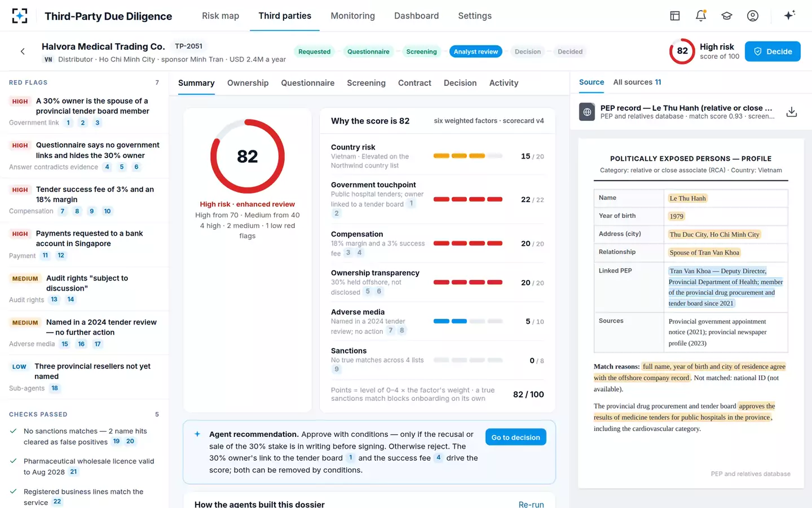The image size is (812, 508).
Task: Open the 'Three provincial resellers' low flag
Action: click(85, 376)
